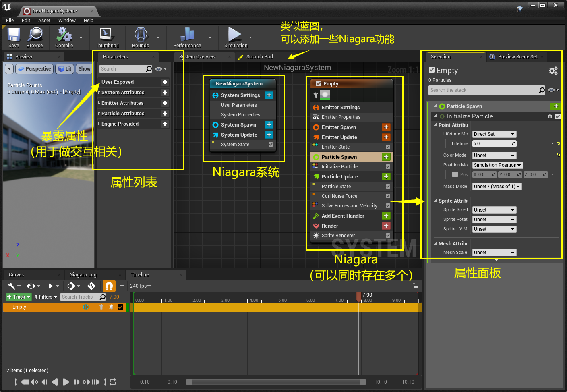The width and height of the screenshot is (567, 392).
Task: Add a new User Exposed parameter
Action: pyautogui.click(x=165, y=82)
